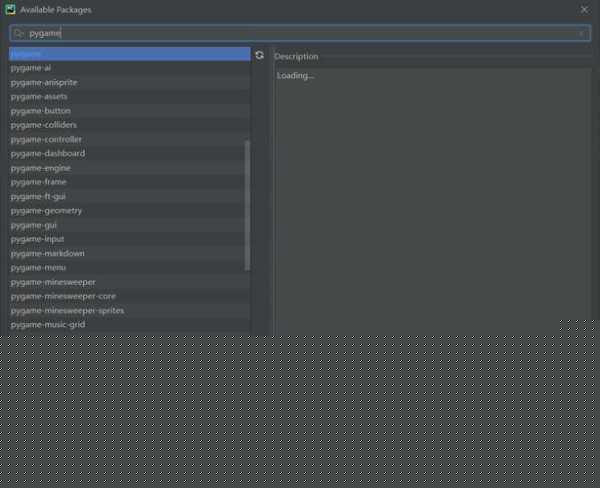Select the pygame-minesweeper package
This screenshot has width=600, height=488.
coord(129,282)
